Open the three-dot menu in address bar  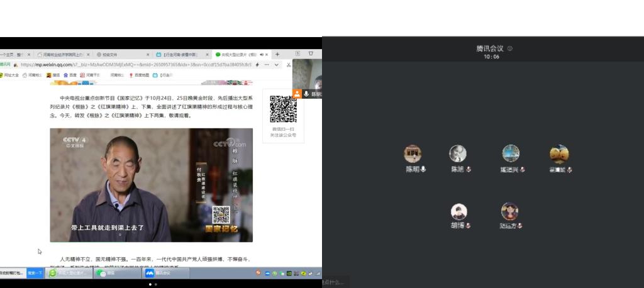[x=267, y=65]
